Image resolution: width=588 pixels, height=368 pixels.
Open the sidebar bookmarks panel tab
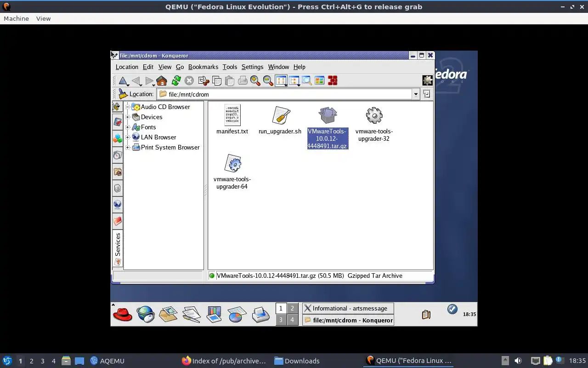118,122
